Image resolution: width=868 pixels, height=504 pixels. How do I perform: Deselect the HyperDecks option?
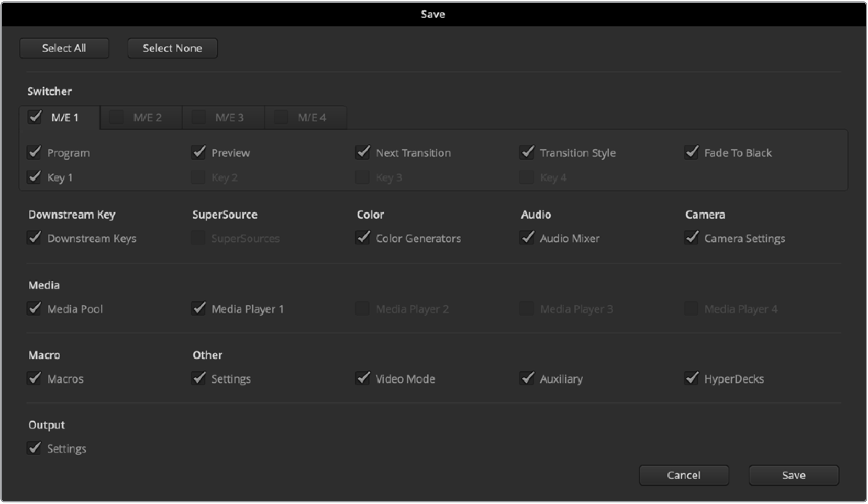[692, 378]
